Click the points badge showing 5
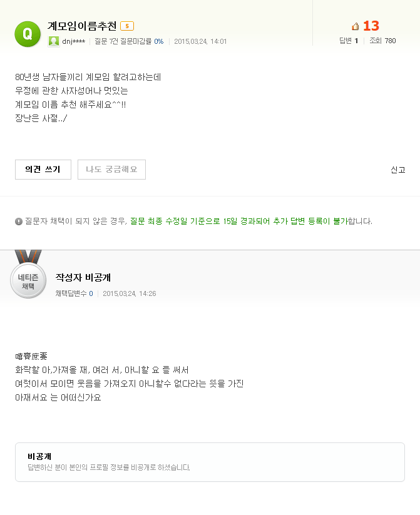Screen dimensions: 420x515 coord(127,26)
